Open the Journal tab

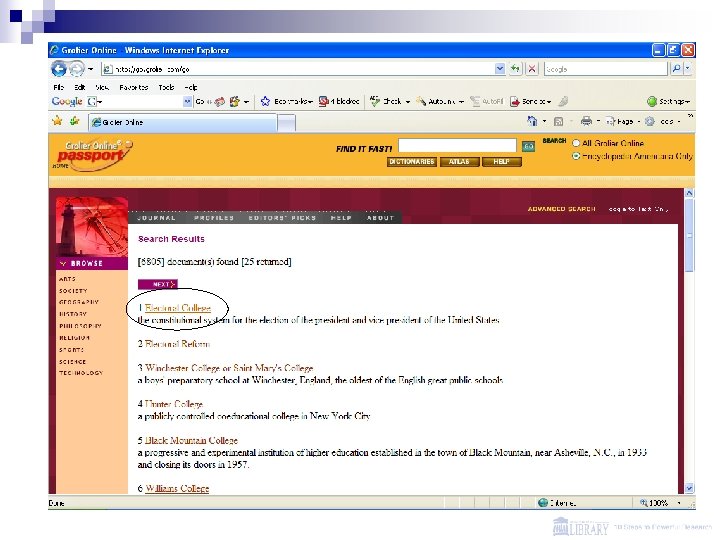(157, 218)
